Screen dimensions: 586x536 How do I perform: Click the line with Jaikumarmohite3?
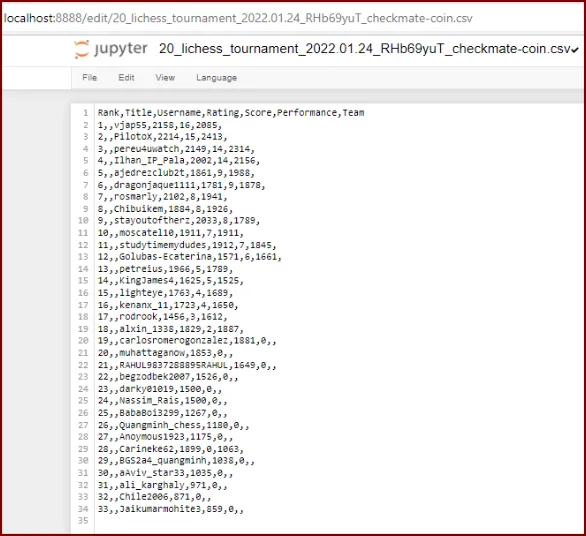171,509
